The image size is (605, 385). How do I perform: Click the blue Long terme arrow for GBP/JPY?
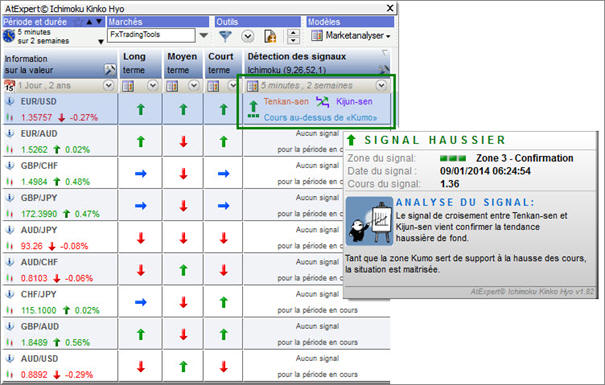[x=141, y=206]
